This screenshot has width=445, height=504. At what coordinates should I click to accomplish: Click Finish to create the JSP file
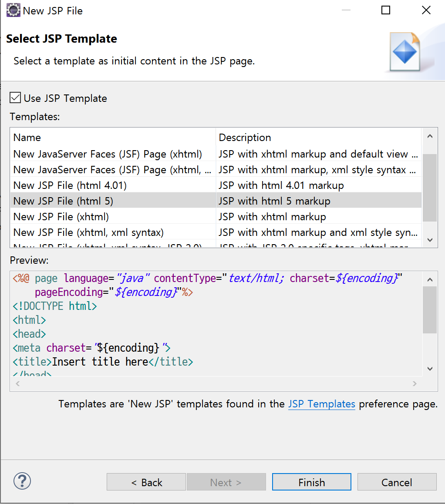pos(312,482)
